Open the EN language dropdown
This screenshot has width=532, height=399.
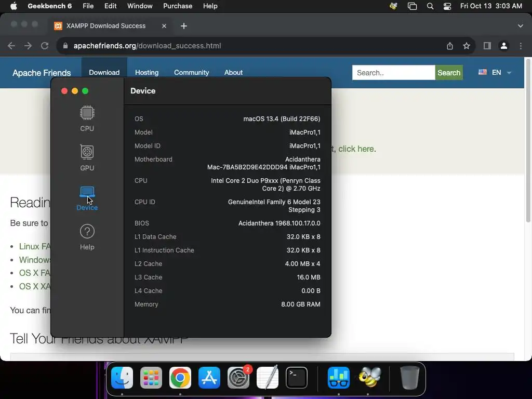point(495,72)
